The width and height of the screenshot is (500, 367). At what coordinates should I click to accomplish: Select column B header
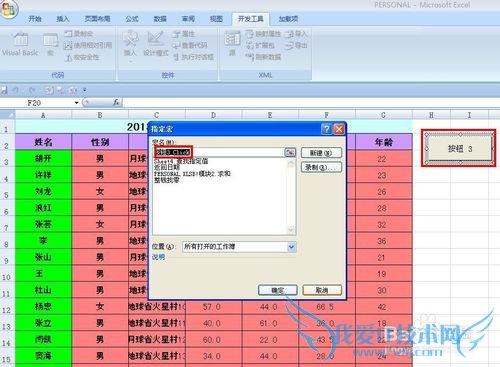tap(100, 115)
